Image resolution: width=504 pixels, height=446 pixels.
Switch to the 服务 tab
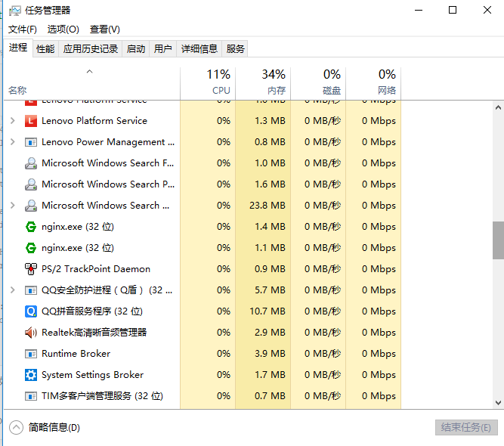(x=235, y=49)
